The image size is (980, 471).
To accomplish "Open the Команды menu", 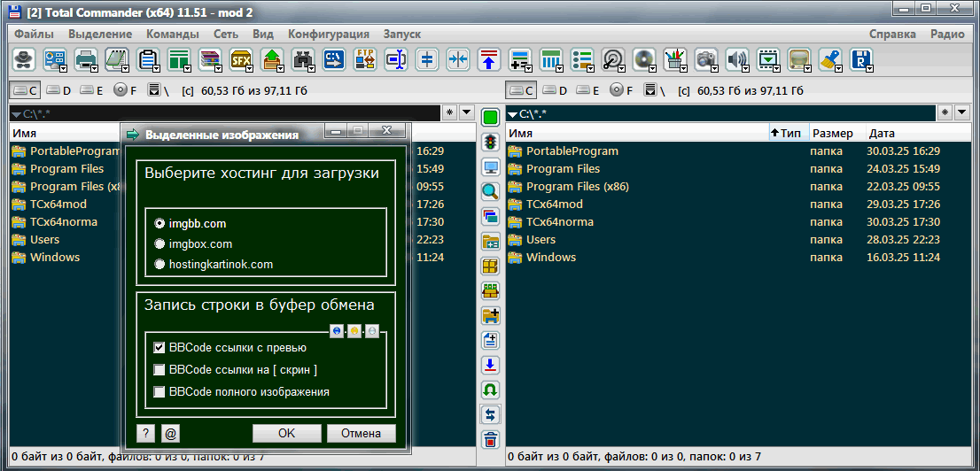I will (x=173, y=35).
